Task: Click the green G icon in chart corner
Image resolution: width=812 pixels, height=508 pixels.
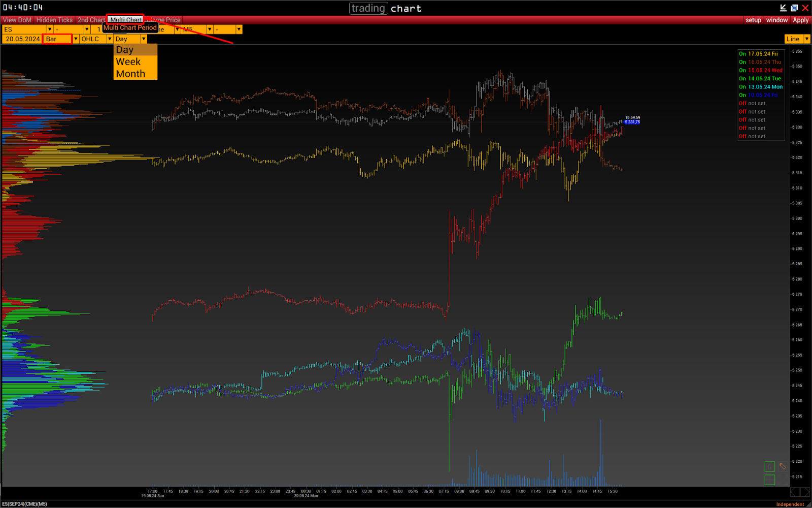Action: click(x=769, y=467)
